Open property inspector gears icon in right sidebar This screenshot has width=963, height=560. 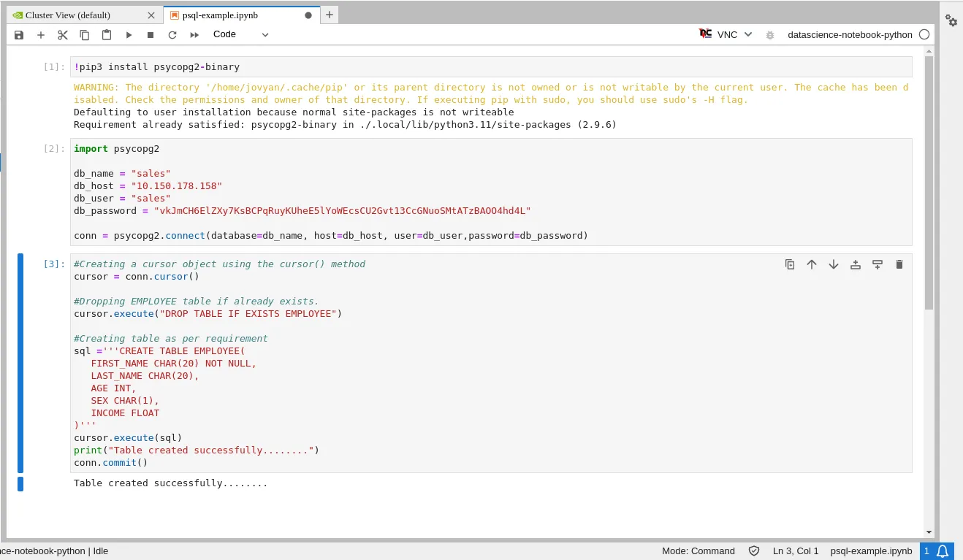[951, 20]
